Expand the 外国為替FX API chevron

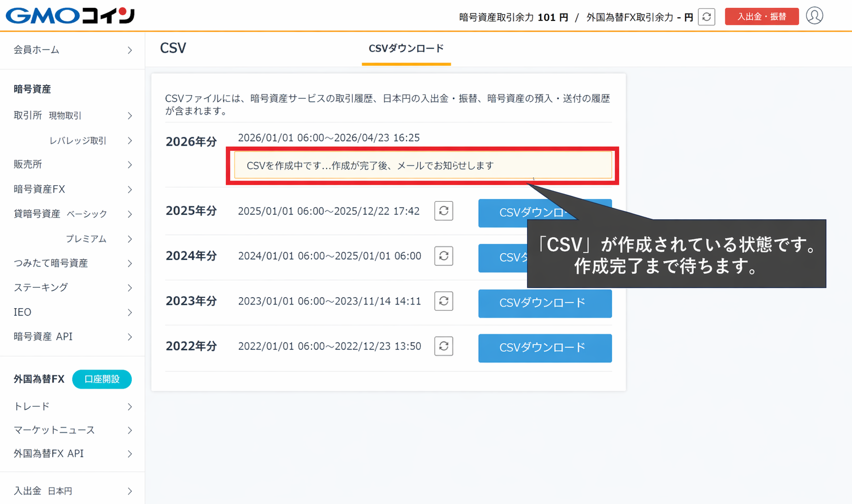point(130,453)
